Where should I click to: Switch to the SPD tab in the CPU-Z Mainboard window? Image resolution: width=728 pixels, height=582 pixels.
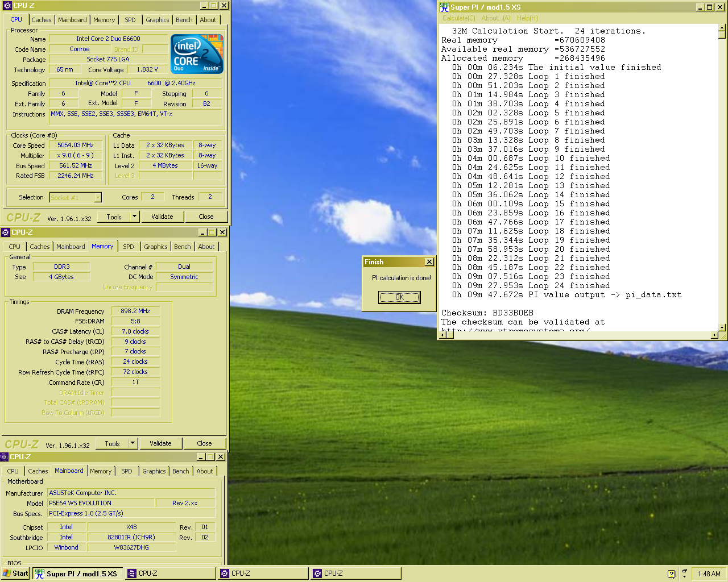click(127, 471)
